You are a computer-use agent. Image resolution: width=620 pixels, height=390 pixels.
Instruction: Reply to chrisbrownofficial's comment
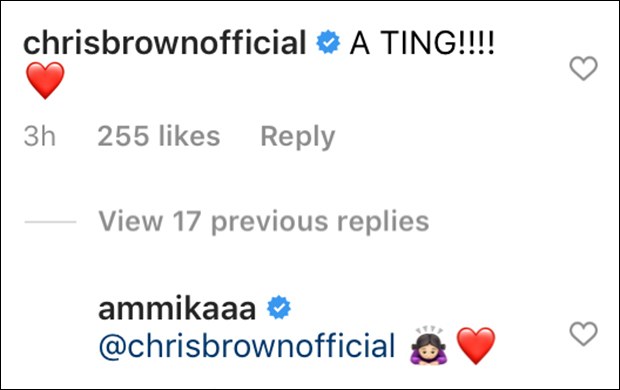pyautogui.click(x=298, y=137)
